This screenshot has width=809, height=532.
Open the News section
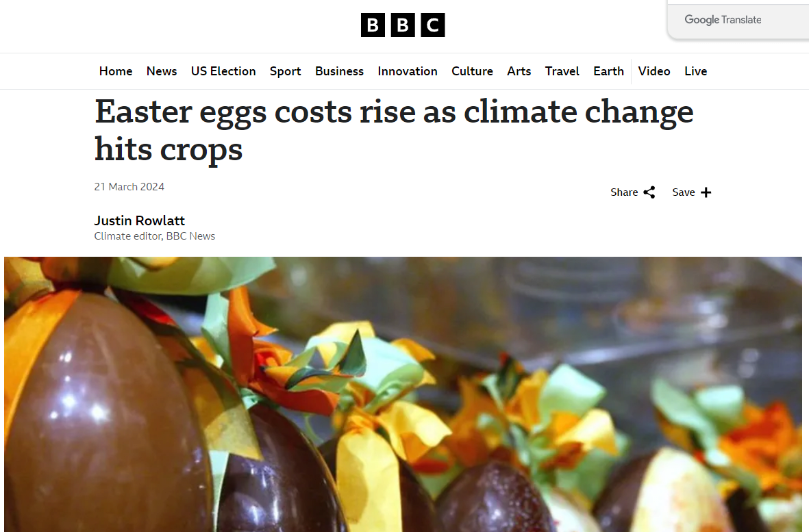(x=162, y=71)
